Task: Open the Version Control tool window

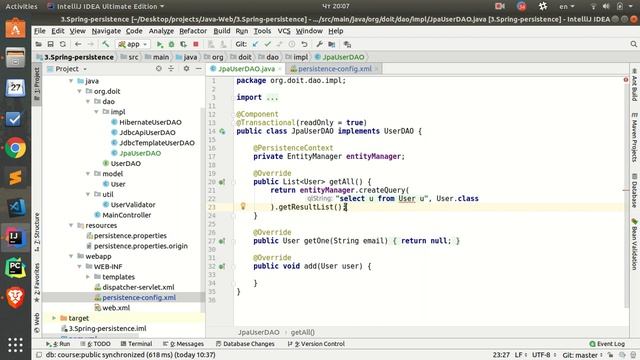Action: [316, 344]
